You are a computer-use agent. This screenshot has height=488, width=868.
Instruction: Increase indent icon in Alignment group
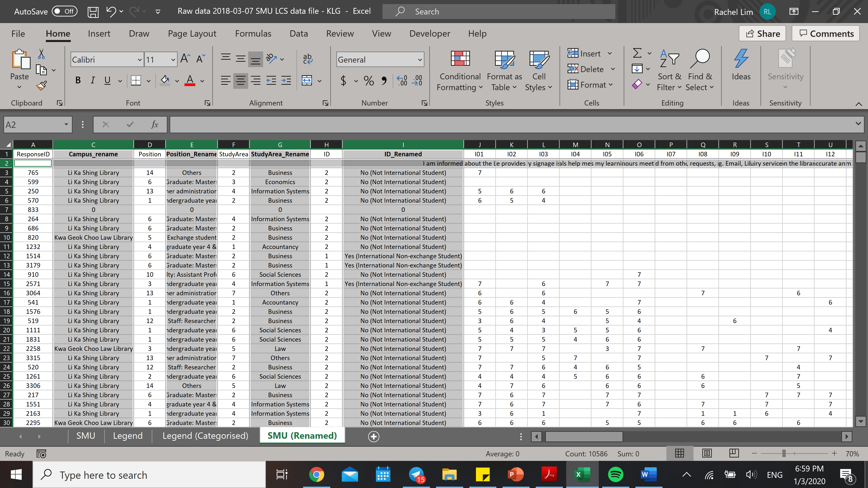pyautogui.click(x=286, y=80)
